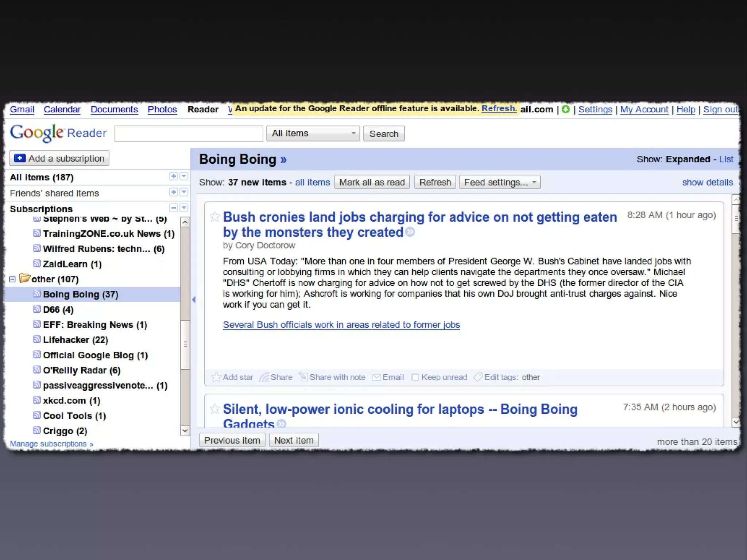Star the Silent ionic cooling article
This screenshot has height=560, width=747.
pos(215,409)
